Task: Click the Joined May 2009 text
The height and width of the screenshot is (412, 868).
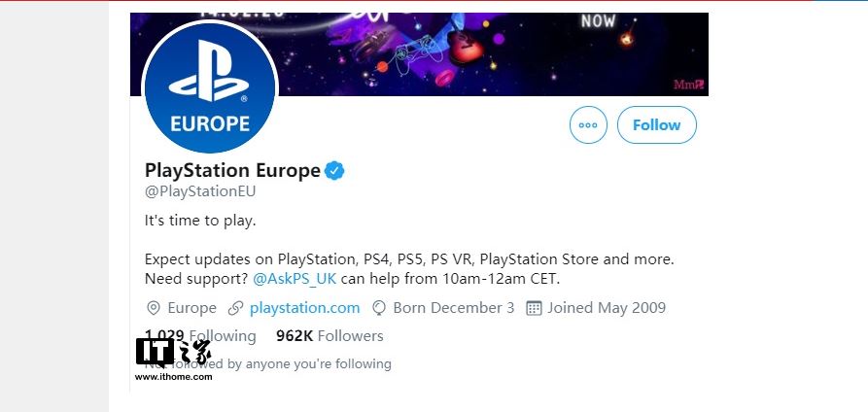Action: 606,308
